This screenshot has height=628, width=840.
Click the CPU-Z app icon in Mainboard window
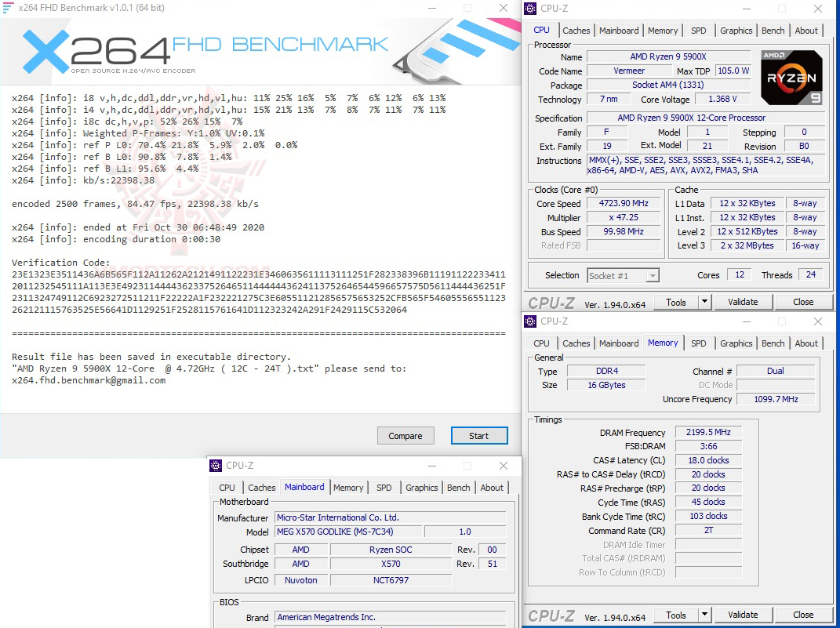[216, 466]
